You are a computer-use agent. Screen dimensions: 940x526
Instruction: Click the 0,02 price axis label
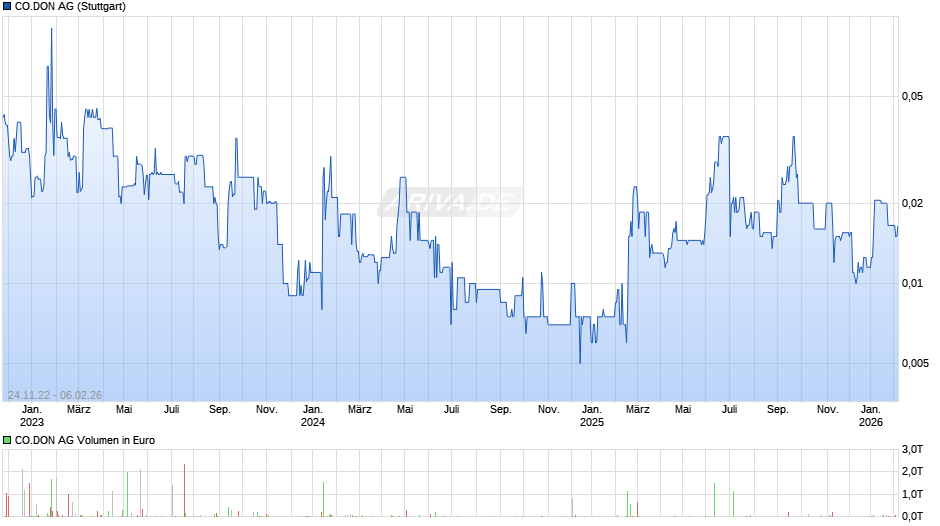[x=912, y=203]
